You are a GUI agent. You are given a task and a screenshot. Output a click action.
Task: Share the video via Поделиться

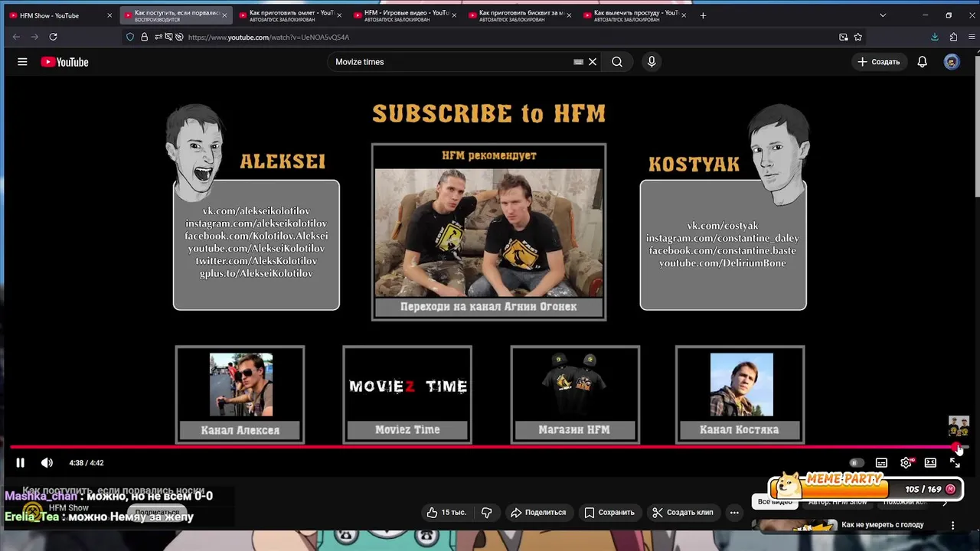[x=538, y=513]
